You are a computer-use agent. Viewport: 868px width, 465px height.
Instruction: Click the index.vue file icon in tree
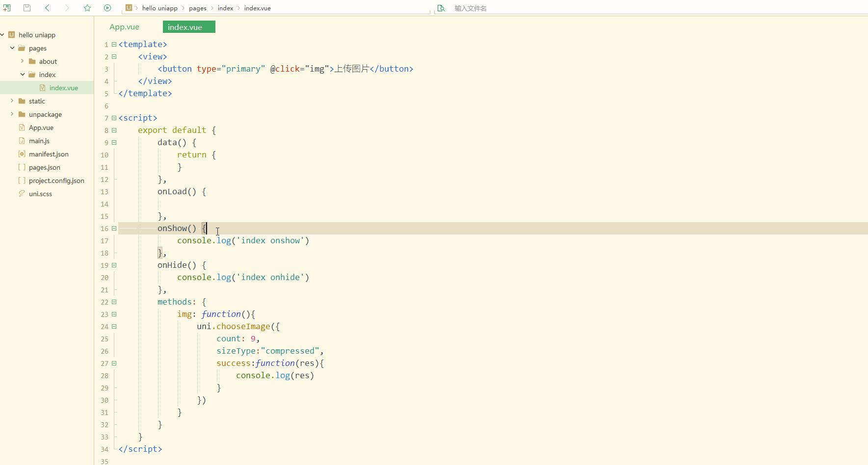pyautogui.click(x=43, y=88)
